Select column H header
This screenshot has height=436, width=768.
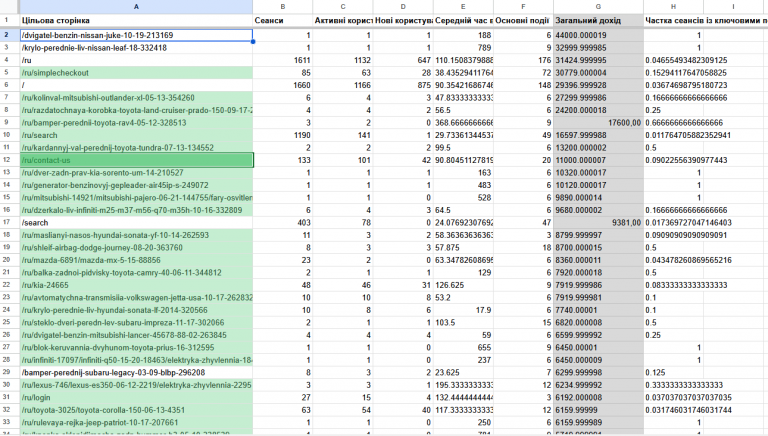pyautogui.click(x=673, y=7)
